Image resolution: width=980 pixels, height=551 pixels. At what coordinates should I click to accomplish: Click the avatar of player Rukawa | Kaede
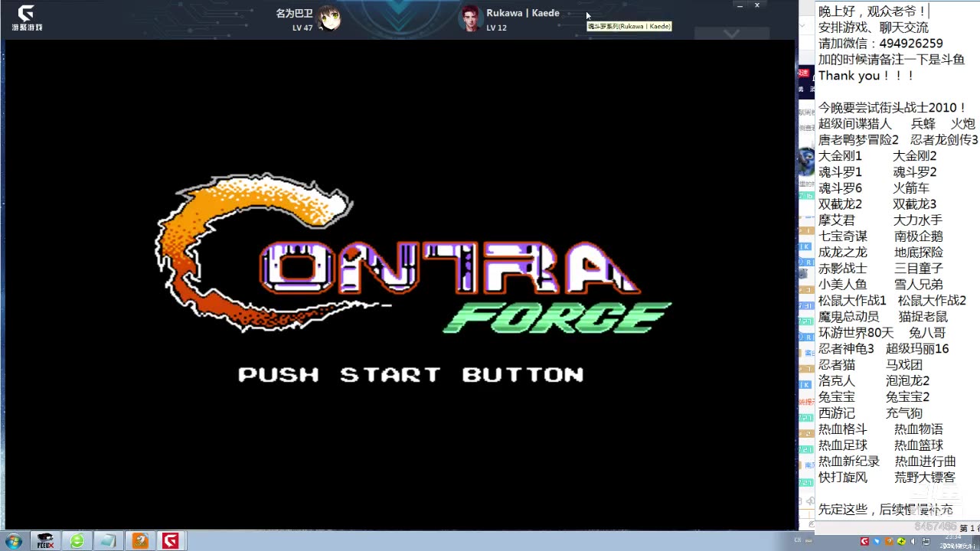(x=469, y=18)
